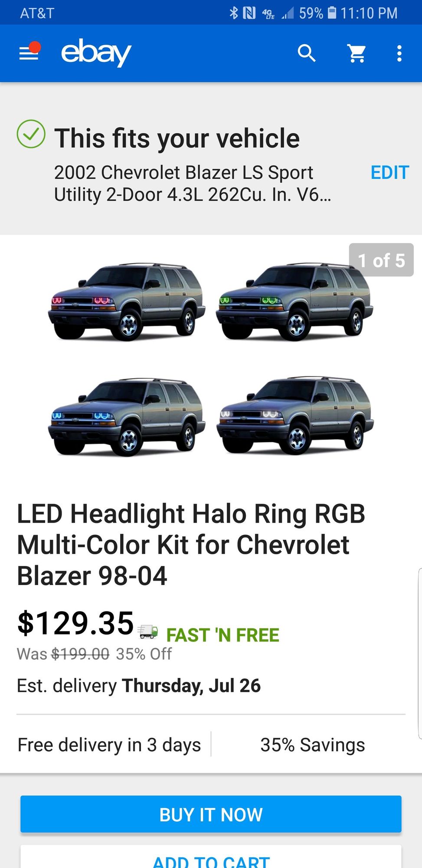Viewport: 422px width, 868px height.
Task: Tap the 'Free delivery in 3 days' tab
Action: [x=109, y=745]
